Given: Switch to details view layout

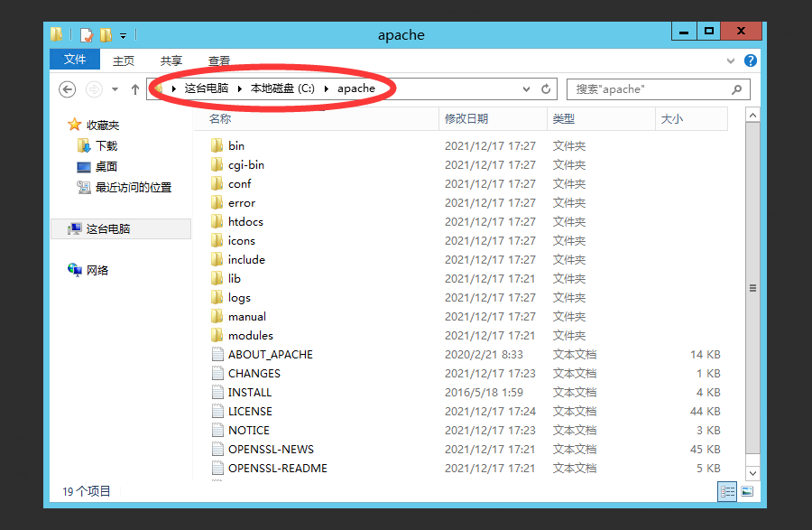Looking at the screenshot, I should tap(727, 491).
